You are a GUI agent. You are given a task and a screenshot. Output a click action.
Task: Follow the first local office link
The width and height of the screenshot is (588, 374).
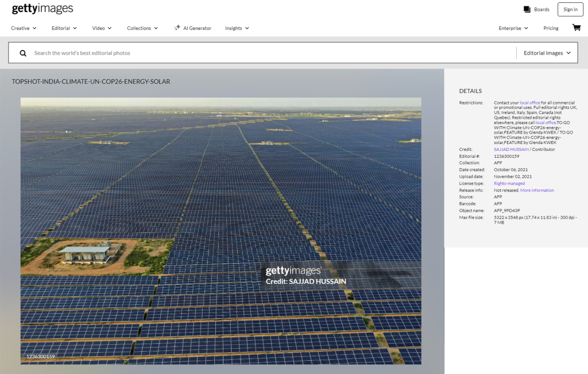tap(529, 103)
